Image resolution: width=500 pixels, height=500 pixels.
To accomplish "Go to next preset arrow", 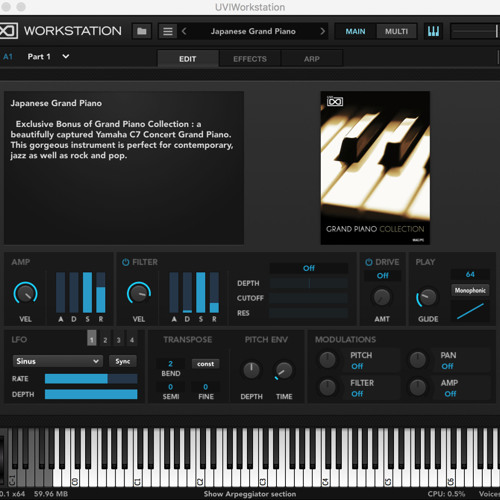I will point(322,31).
